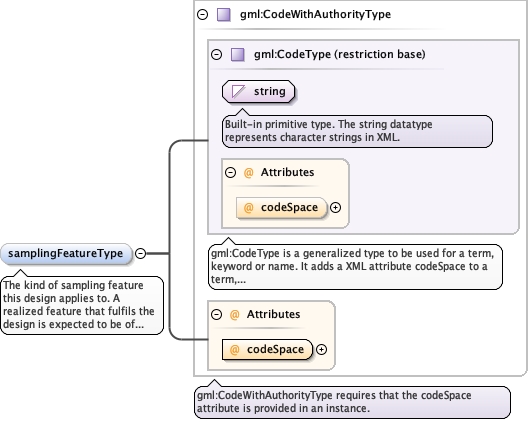Collapse the lower Attributes group

pyautogui.click(x=217, y=314)
